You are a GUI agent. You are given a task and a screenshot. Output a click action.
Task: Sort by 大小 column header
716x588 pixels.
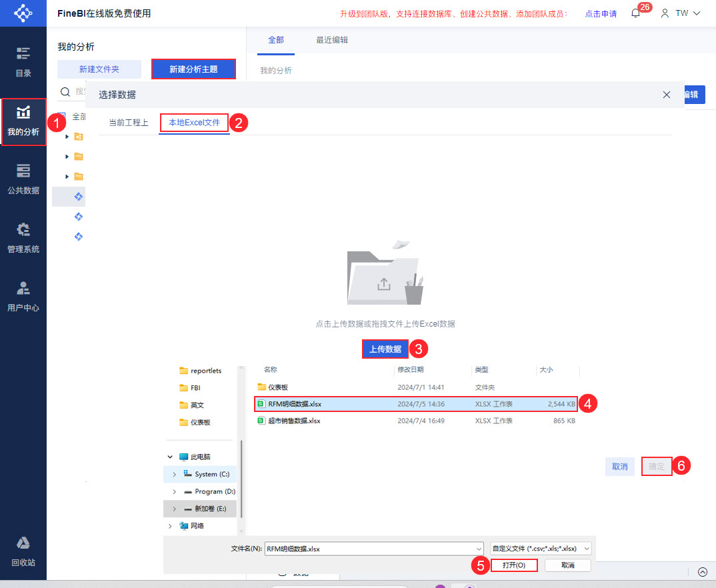coord(546,370)
